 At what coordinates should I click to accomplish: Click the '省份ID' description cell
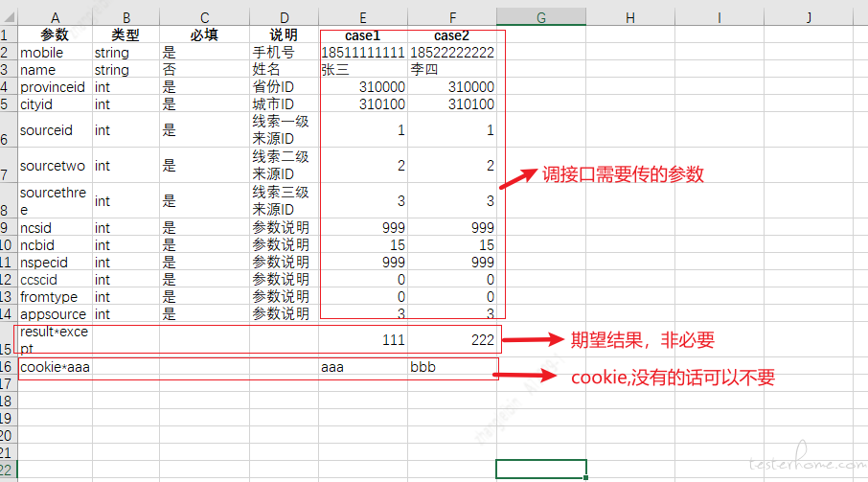[x=284, y=87]
